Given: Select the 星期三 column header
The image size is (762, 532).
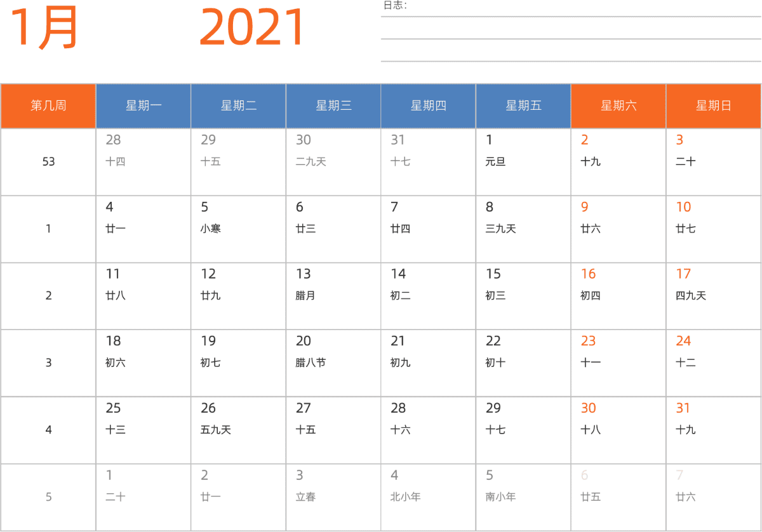Looking at the screenshot, I should pos(333,106).
